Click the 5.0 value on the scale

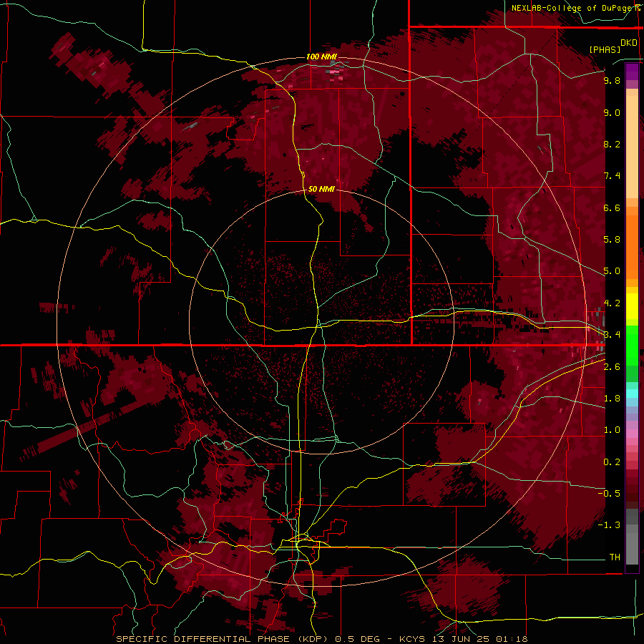tap(612, 271)
